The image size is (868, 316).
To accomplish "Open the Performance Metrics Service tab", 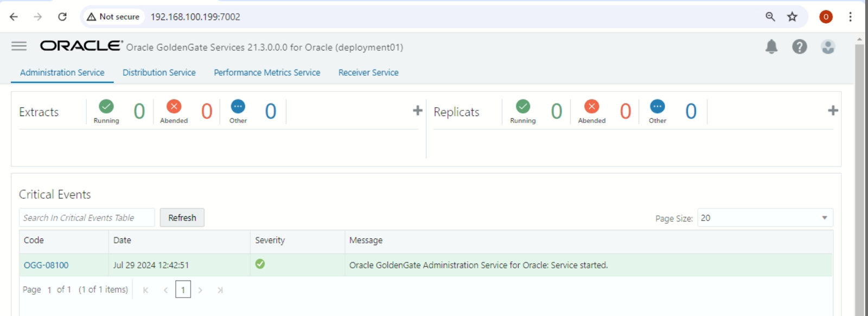I will tap(267, 73).
